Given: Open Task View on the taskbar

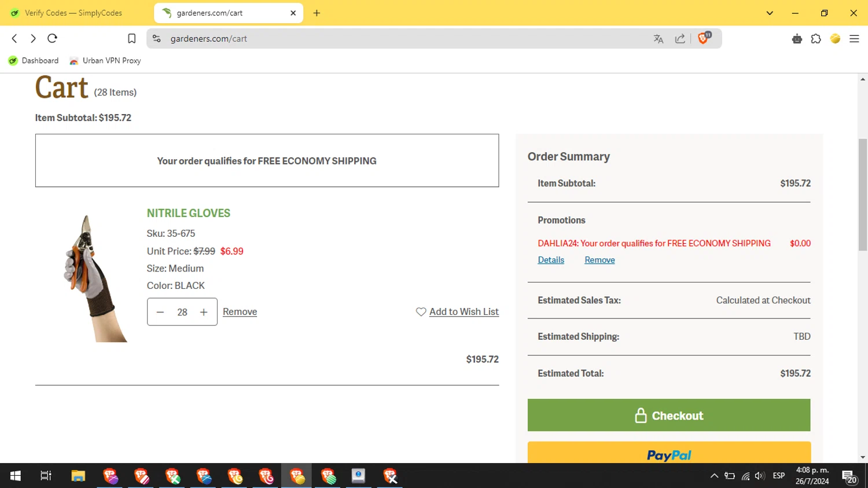Looking at the screenshot, I should (46, 476).
